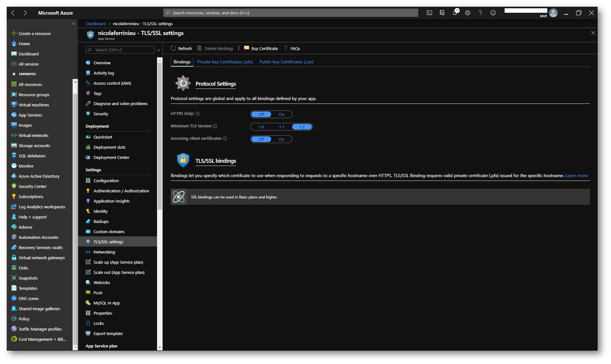The image size is (611, 364).
Task: Click the resource menu search box
Action: [x=120, y=50]
